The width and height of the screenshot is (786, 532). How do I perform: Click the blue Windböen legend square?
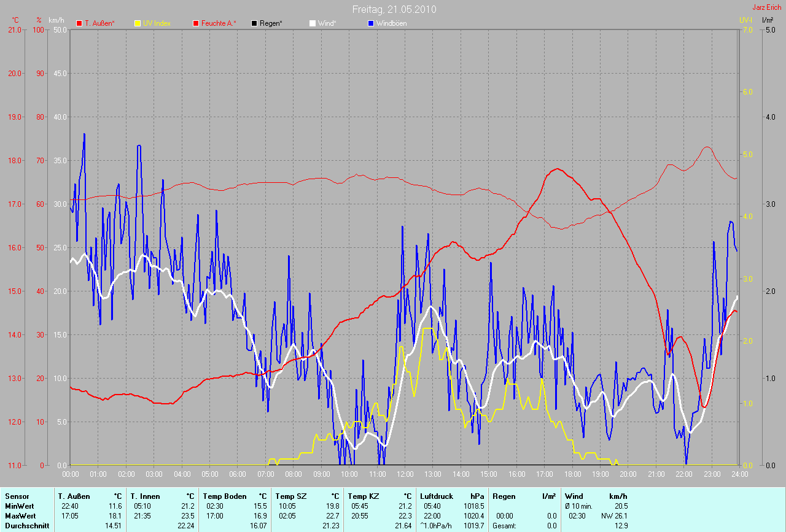(x=371, y=23)
